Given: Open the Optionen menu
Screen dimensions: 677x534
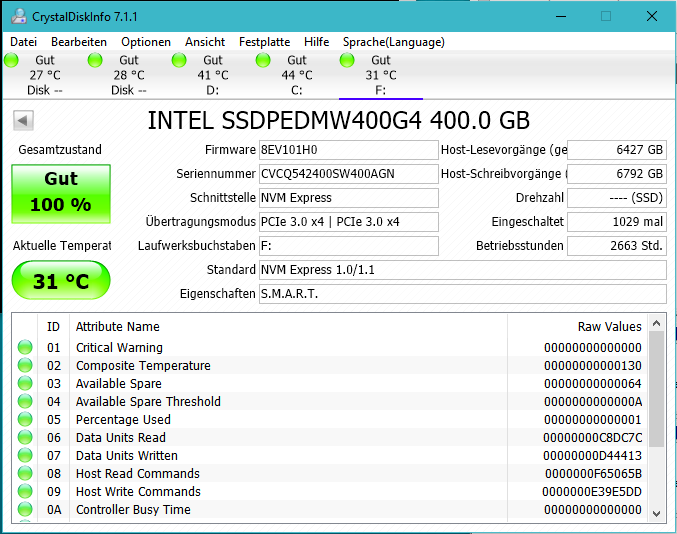Looking at the screenshot, I should (146, 42).
